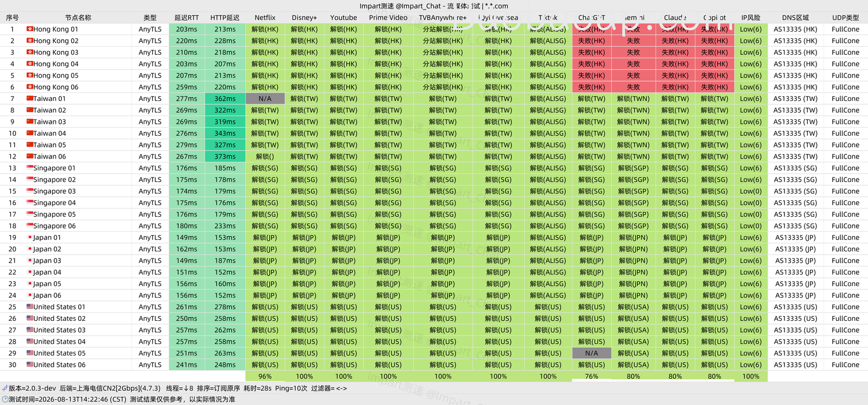Image resolution: width=868 pixels, height=405 pixels.
Task: Select the Youtube column header
Action: pyautogui.click(x=343, y=17)
